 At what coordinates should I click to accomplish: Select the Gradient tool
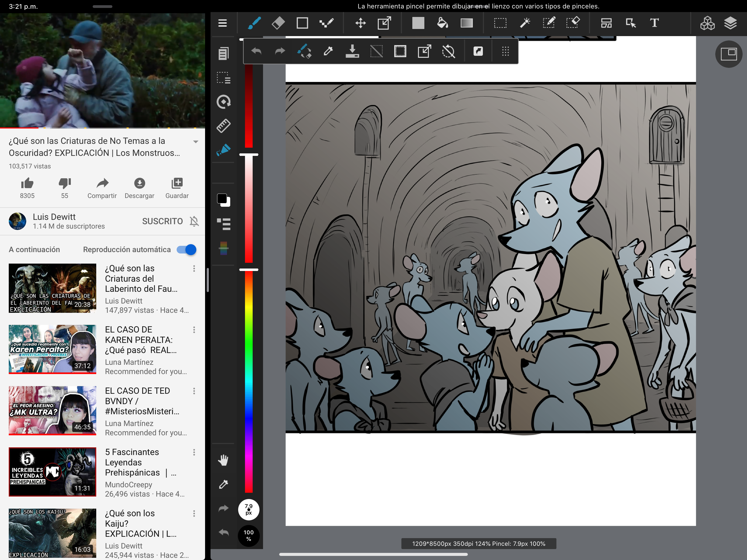point(466,23)
